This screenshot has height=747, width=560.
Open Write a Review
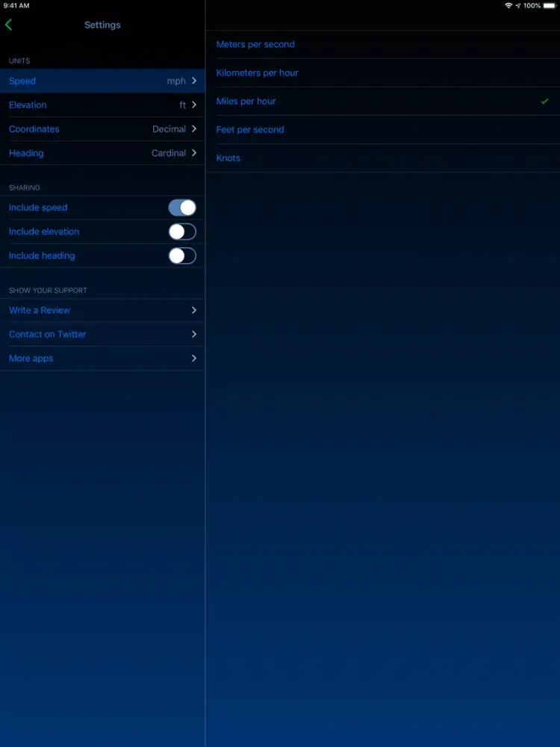point(102,310)
